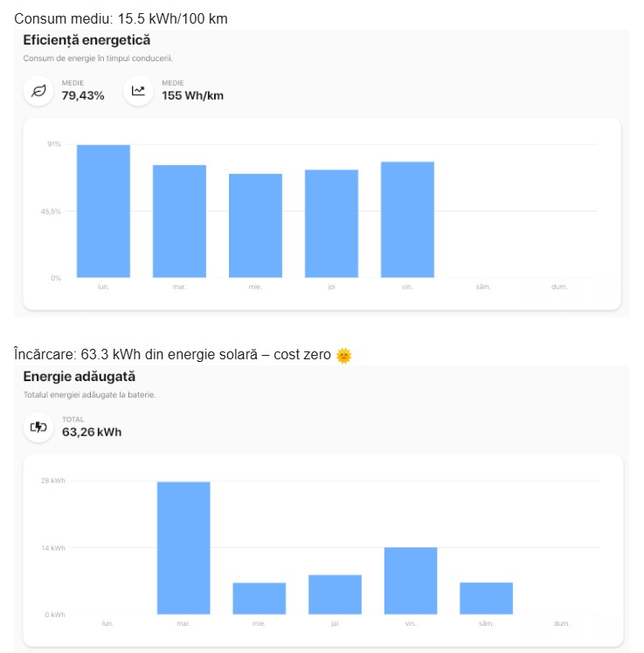
Task: Click the leaf icon beside 79,43% average
Action: (x=38, y=91)
